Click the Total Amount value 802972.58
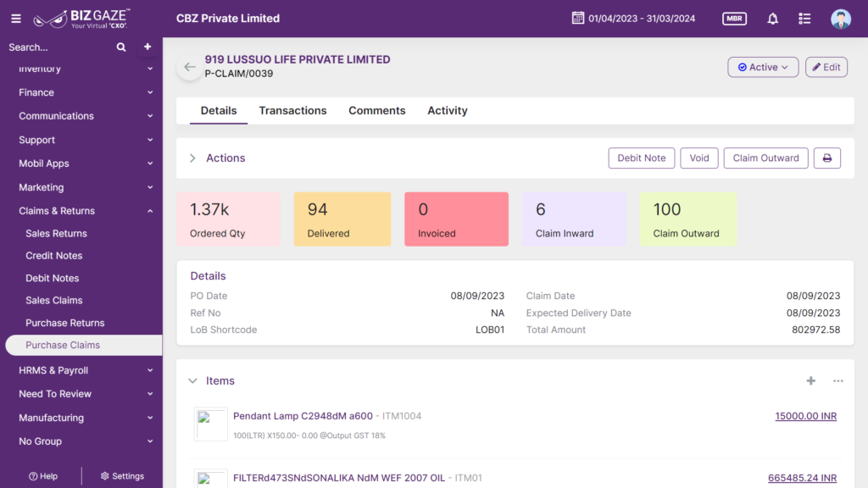Screen dimensions: 868x488 pos(816,330)
